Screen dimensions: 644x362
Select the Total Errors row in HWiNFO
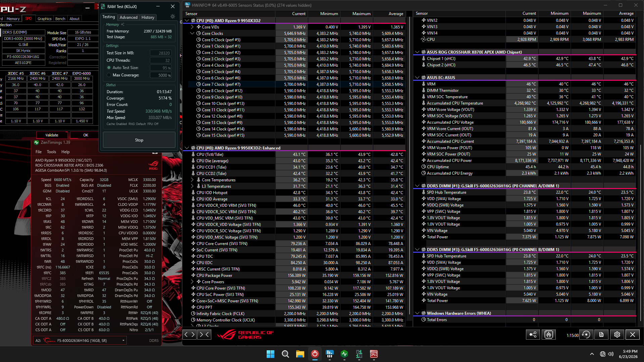click(525, 320)
